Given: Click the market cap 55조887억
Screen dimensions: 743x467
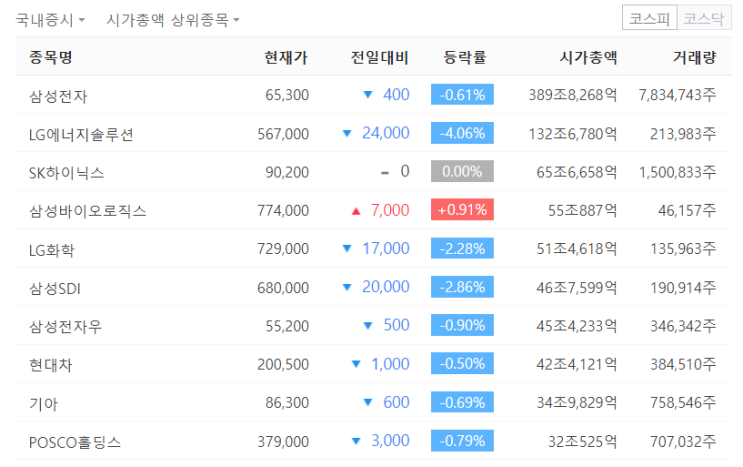Looking at the screenshot, I should click(582, 210).
